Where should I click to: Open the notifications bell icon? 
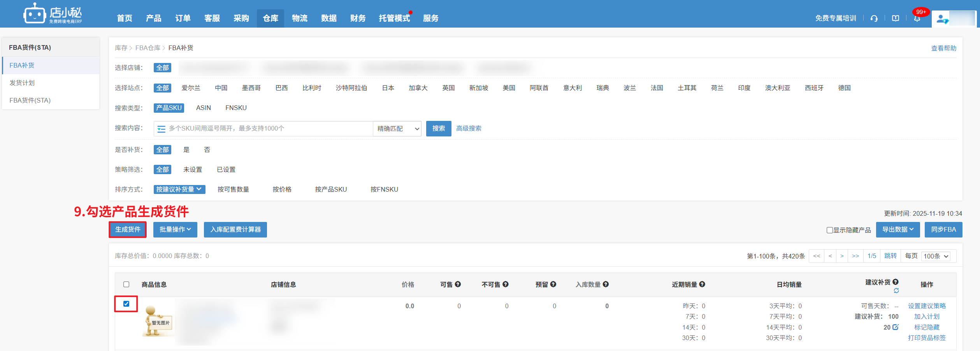pos(917,19)
